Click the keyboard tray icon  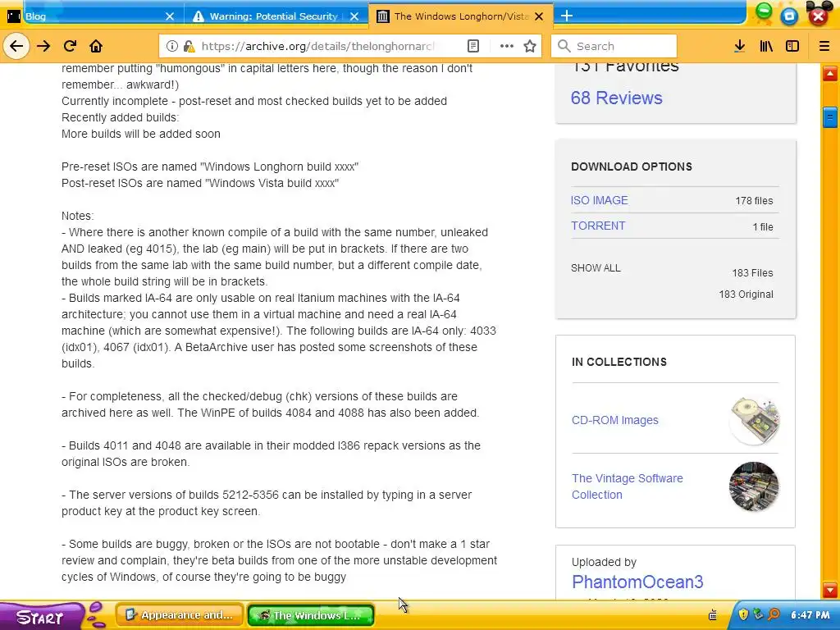click(x=713, y=615)
